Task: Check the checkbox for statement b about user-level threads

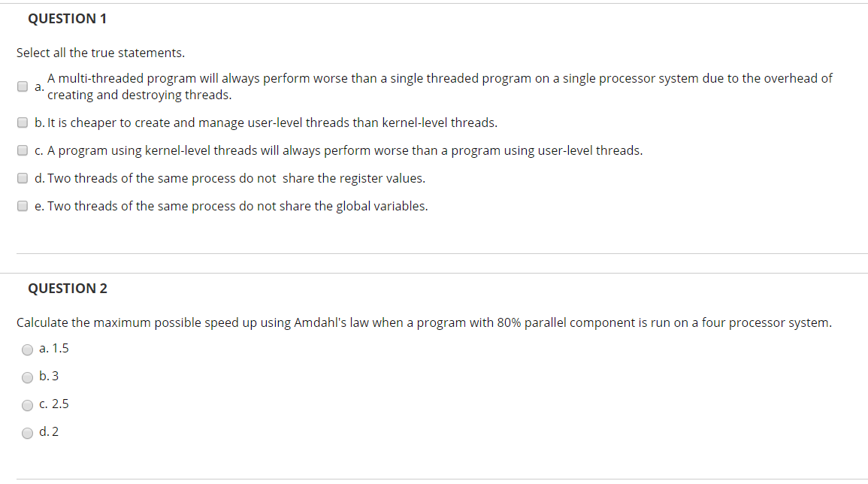Action: (x=22, y=122)
